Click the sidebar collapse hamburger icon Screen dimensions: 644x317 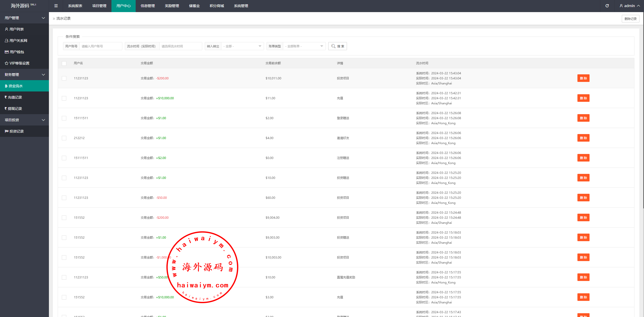[x=56, y=6]
